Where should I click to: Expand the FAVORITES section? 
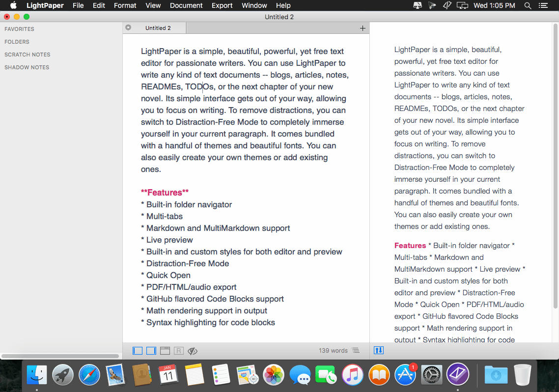[19, 29]
